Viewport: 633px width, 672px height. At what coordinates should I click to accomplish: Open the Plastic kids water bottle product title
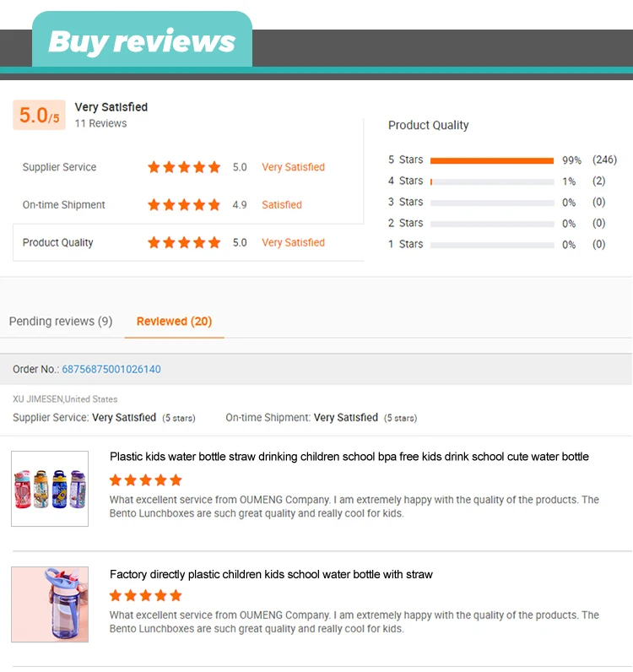[349, 457]
